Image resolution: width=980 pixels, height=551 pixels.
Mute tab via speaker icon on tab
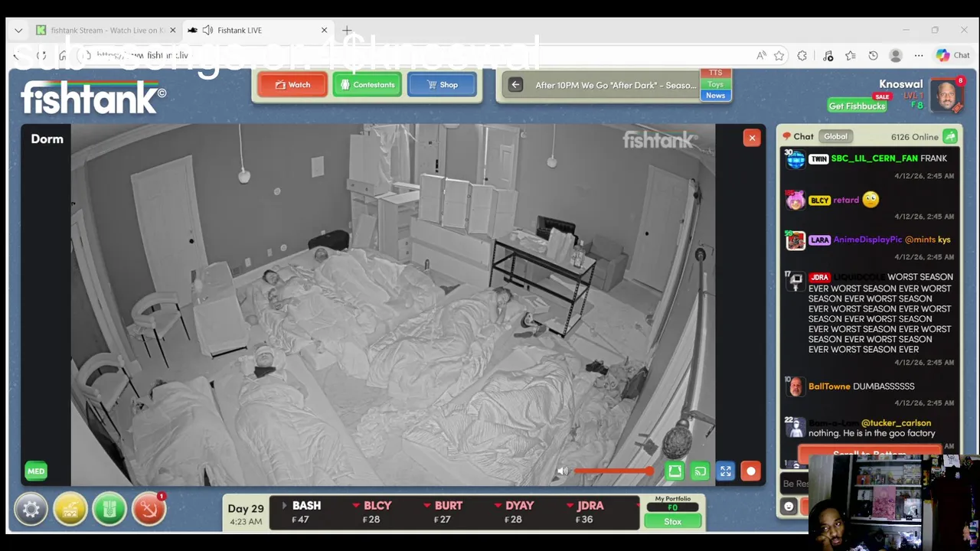[207, 30]
